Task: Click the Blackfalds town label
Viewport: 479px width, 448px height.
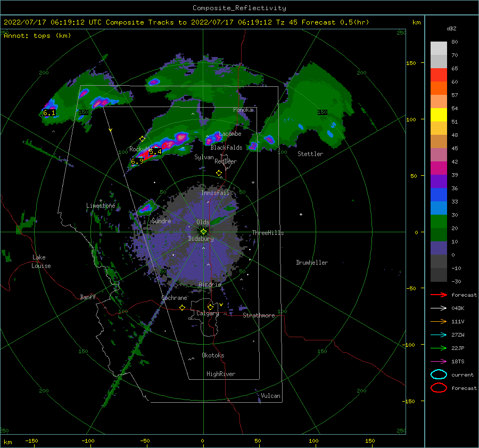Action: tap(226, 148)
